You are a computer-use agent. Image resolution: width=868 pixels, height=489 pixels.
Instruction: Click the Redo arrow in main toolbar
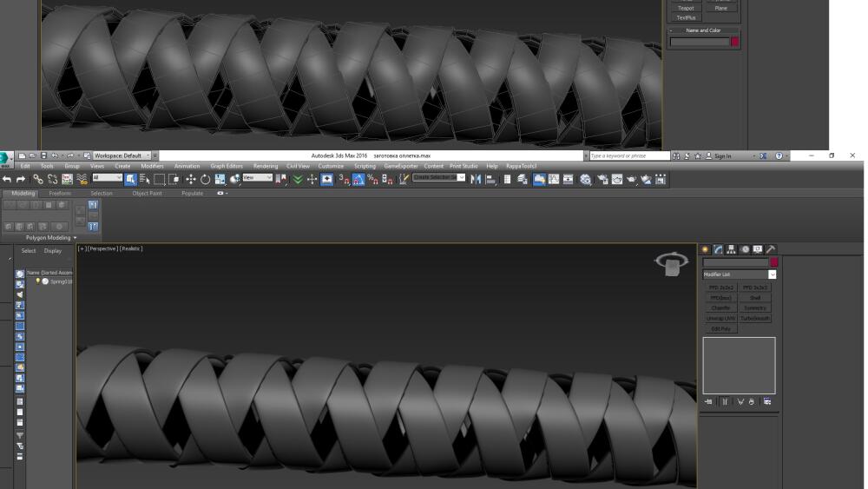tap(21, 179)
